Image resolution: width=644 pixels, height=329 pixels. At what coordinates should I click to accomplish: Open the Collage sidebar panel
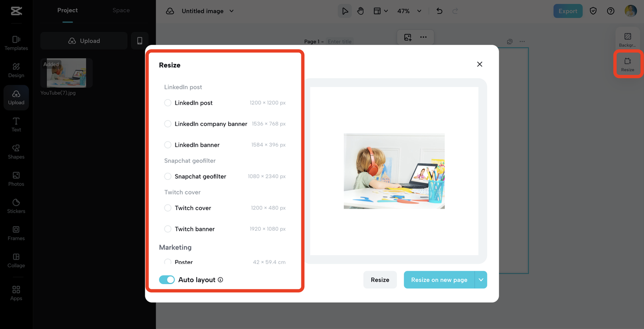pyautogui.click(x=16, y=260)
